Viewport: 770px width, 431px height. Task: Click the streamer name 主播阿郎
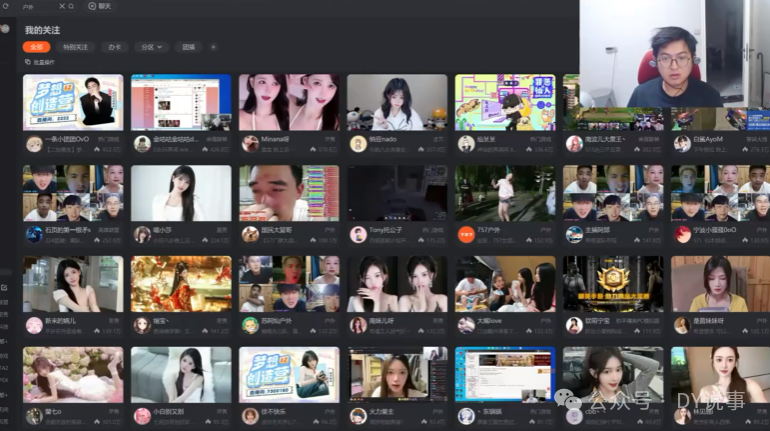pyautogui.click(x=597, y=230)
